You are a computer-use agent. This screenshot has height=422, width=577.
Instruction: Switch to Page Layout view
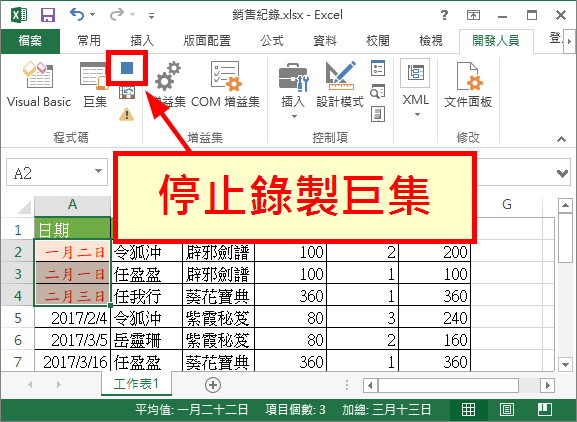tap(507, 409)
